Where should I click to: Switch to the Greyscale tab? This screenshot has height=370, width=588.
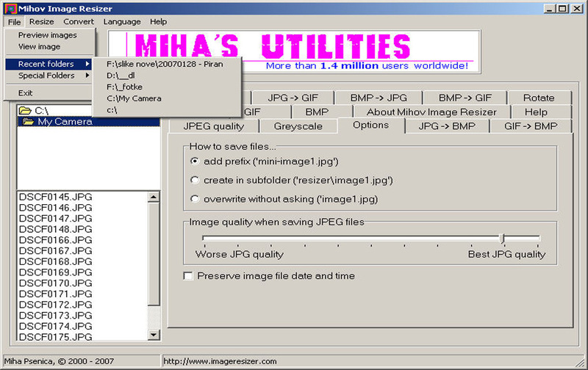pyautogui.click(x=298, y=126)
